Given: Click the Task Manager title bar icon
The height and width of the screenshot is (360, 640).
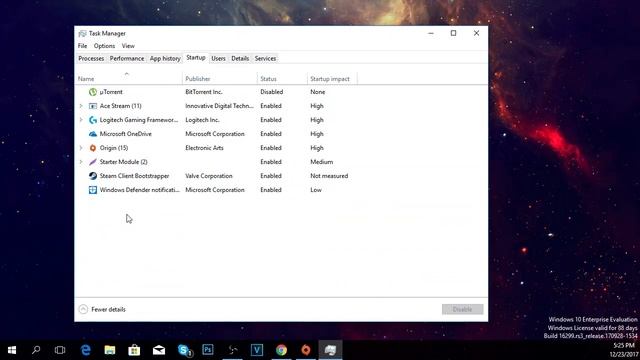Looking at the screenshot, I should click(x=82, y=33).
